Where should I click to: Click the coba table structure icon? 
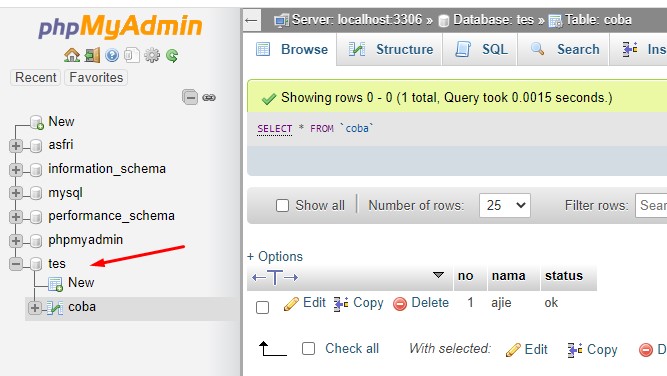(55, 307)
